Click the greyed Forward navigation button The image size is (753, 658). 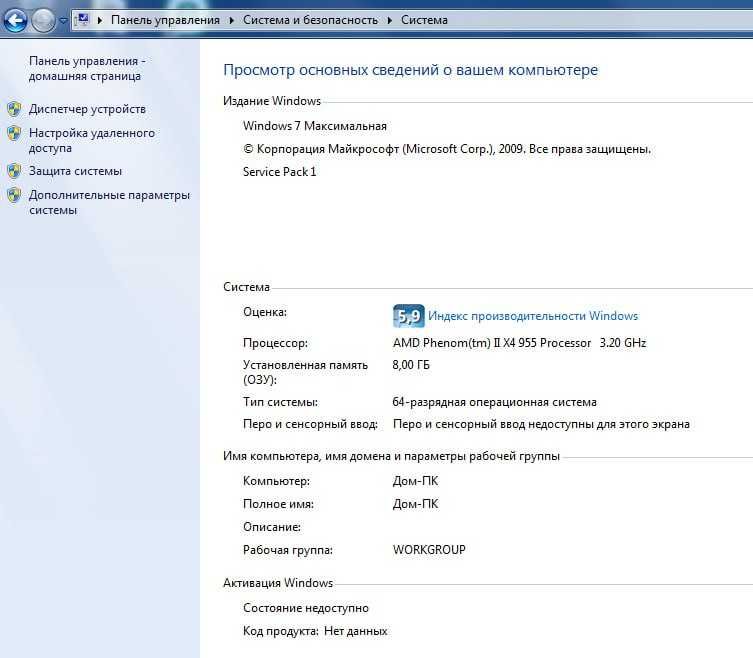(43, 21)
